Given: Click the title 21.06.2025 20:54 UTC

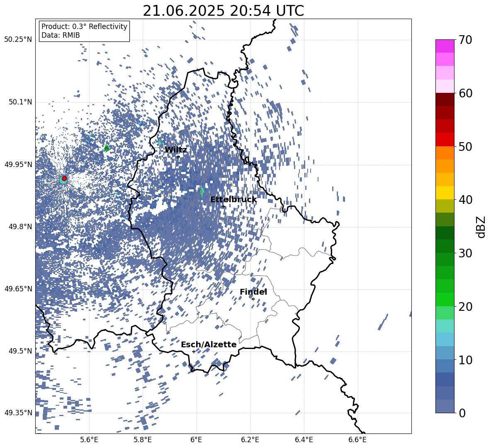Looking at the screenshot, I should click(223, 11).
